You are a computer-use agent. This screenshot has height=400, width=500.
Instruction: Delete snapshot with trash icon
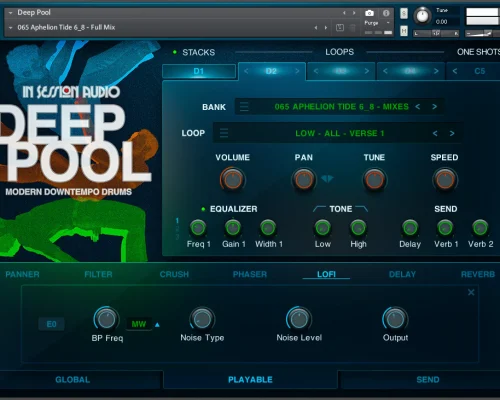352,28
